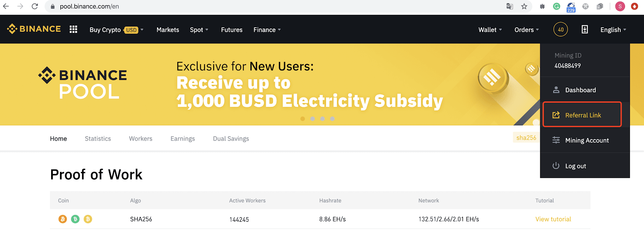Click the Binance logo in header
This screenshot has height=233, width=644.
tap(34, 29)
